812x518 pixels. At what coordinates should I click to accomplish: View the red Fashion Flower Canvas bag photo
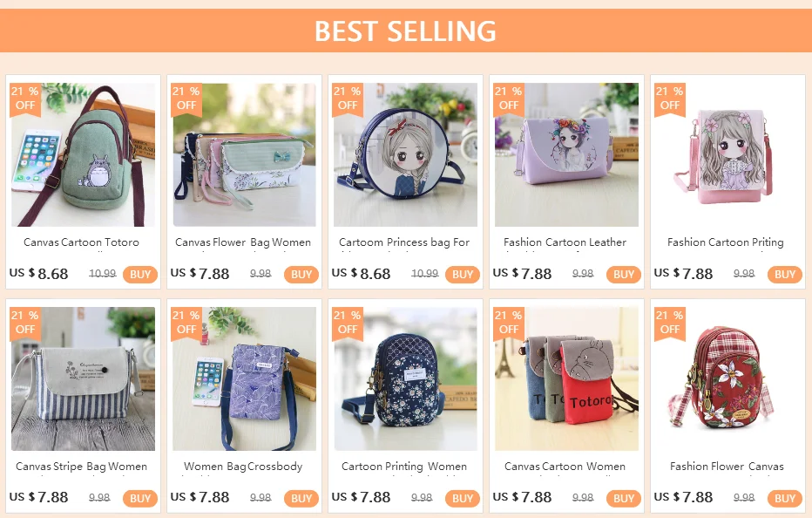click(727, 378)
